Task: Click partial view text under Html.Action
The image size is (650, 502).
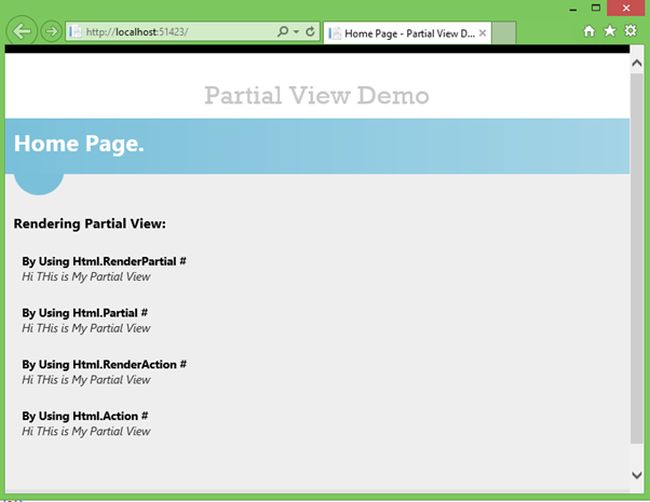Action: (x=86, y=432)
